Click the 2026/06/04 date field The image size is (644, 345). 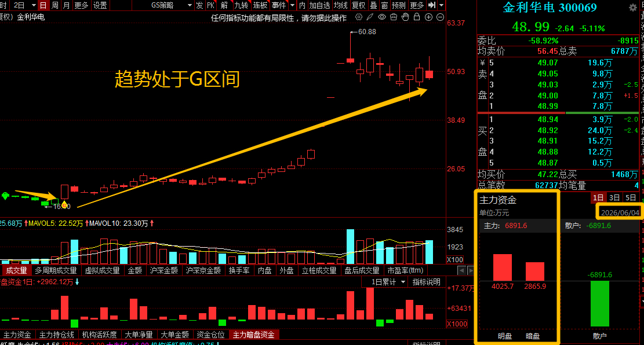[x=620, y=212]
